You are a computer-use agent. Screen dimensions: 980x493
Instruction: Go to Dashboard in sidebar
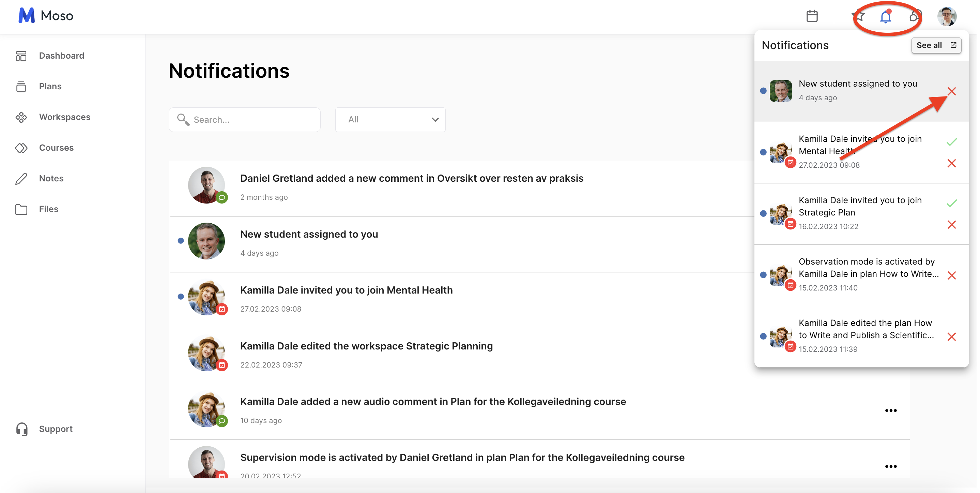[x=61, y=56]
